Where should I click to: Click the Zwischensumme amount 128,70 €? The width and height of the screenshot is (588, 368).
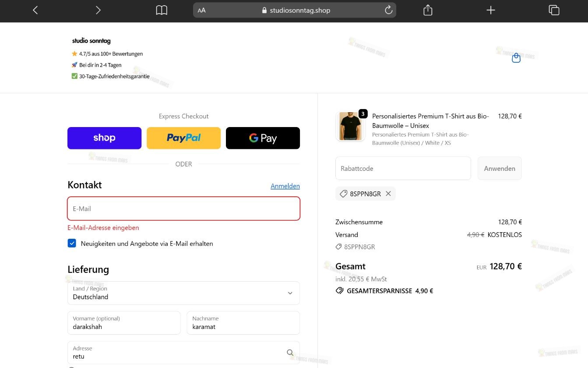pyautogui.click(x=510, y=222)
